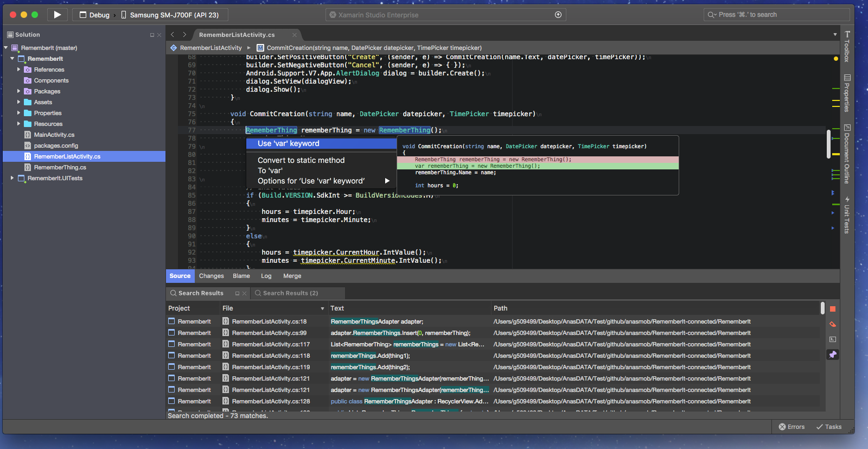
Task: Click the RememberListActivity class icon in breadcrumb
Action: tap(174, 48)
